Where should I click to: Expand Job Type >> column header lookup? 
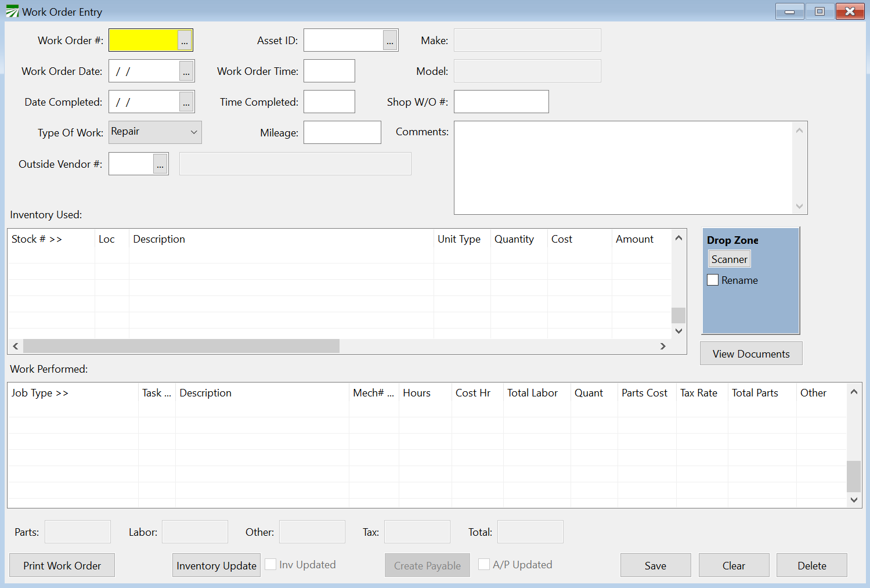point(39,393)
